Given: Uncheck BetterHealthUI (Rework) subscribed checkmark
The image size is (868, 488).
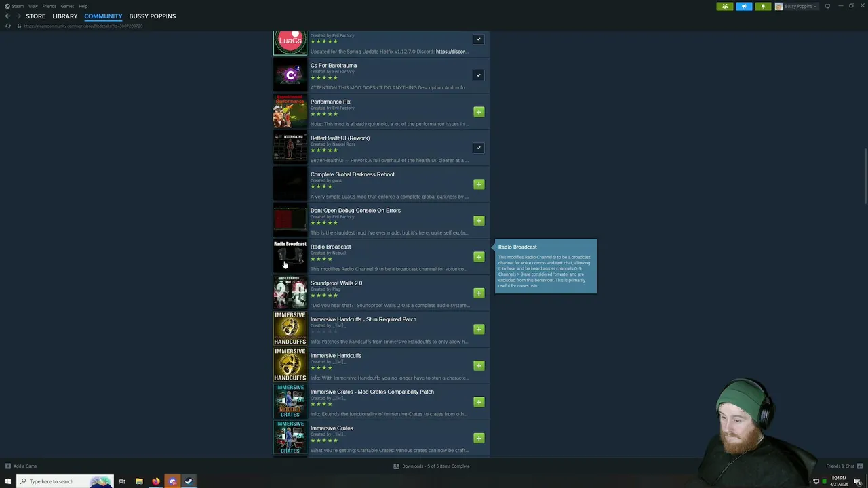Looking at the screenshot, I should 479,148.
